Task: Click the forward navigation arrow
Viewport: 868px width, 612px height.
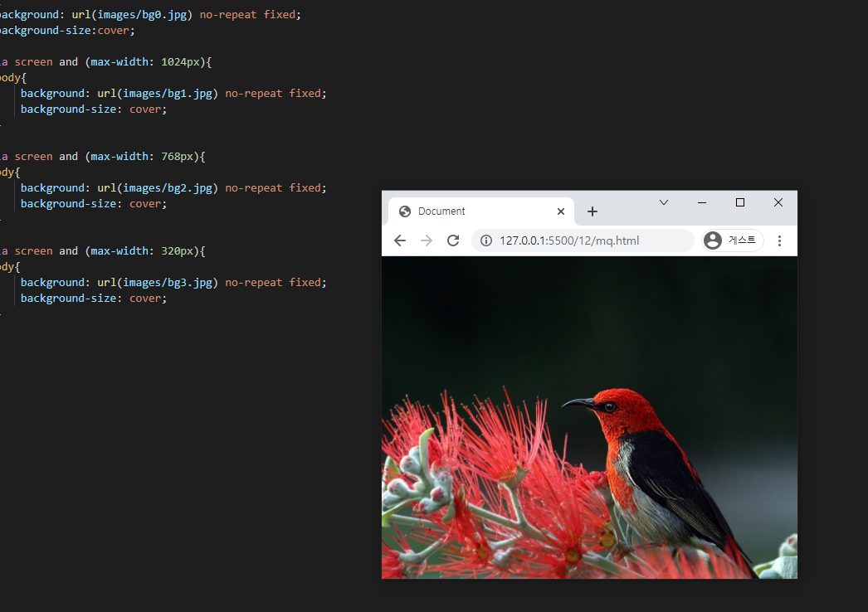Action: [x=427, y=240]
